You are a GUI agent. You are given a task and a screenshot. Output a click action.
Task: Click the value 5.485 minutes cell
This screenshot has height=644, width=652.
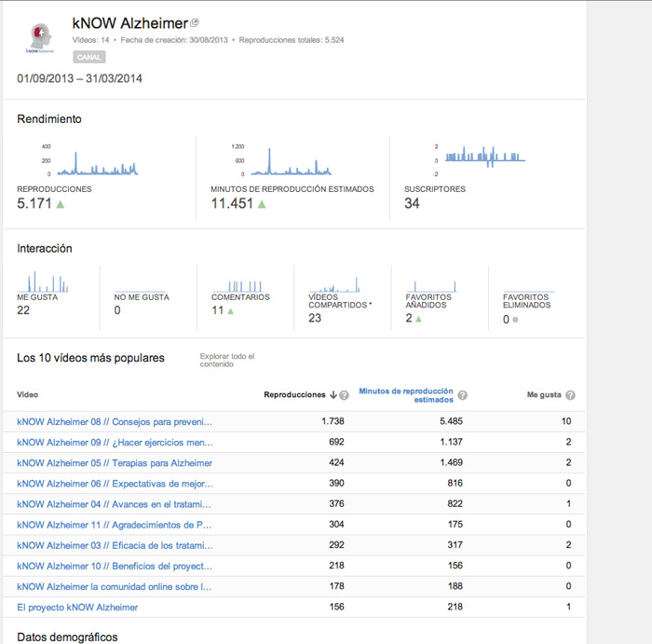click(451, 421)
